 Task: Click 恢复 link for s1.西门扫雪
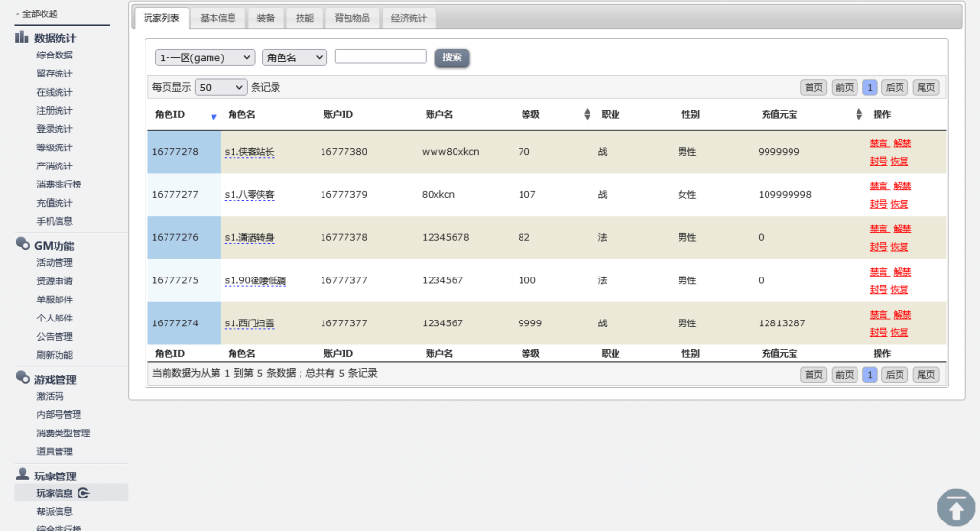click(x=899, y=332)
